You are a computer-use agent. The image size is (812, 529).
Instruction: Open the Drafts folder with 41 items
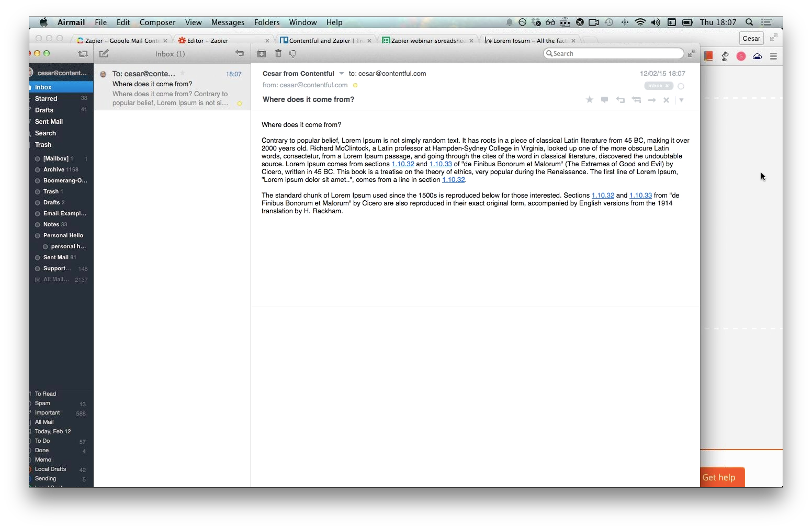click(x=61, y=110)
